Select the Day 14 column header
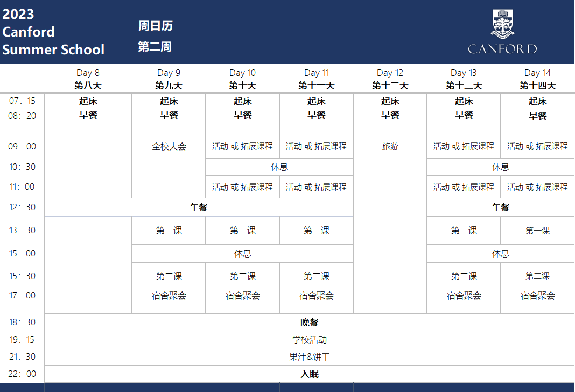This screenshot has height=392, width=575. [537, 79]
